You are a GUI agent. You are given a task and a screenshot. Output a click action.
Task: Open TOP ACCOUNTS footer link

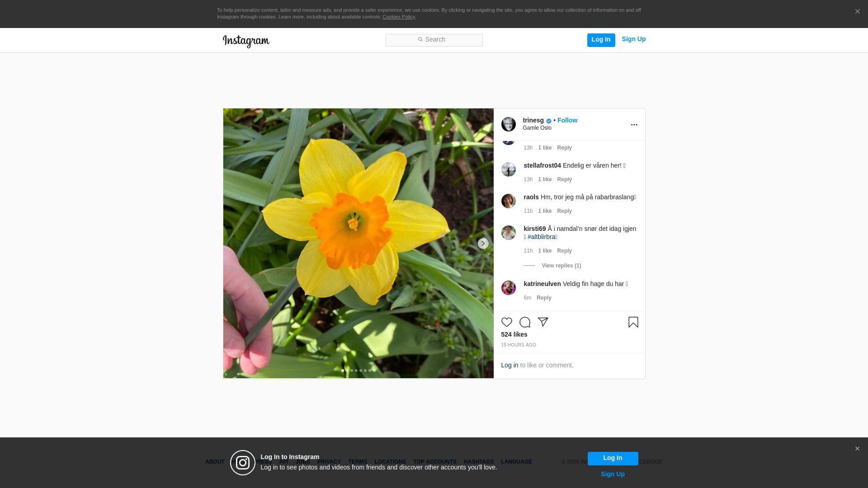[435, 462]
